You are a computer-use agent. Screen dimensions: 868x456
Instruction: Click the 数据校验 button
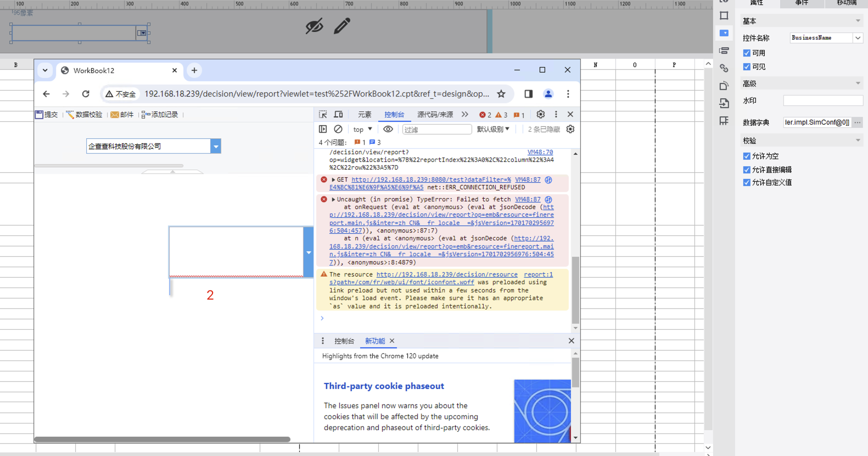point(84,114)
